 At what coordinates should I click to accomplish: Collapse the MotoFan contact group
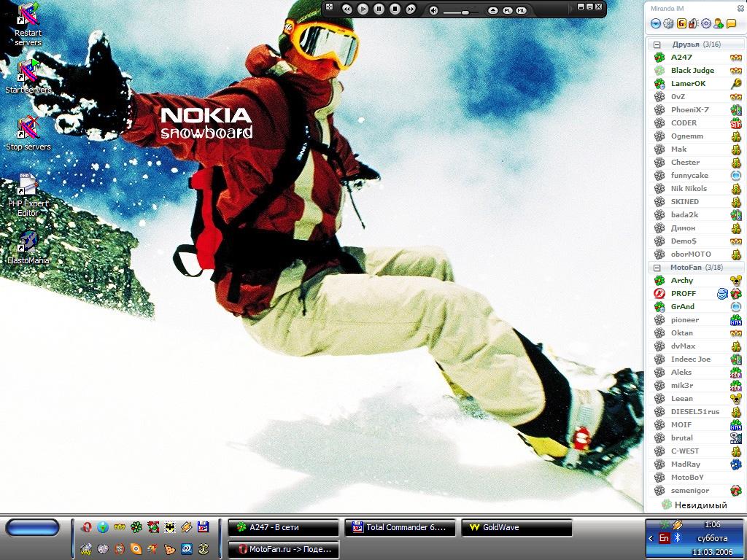tap(657, 268)
